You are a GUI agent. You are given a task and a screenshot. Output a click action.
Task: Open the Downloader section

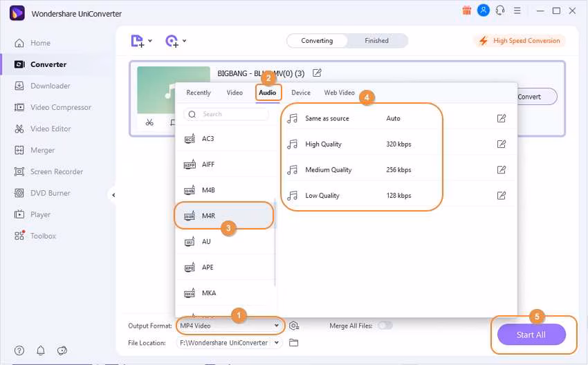pyautogui.click(x=42, y=86)
